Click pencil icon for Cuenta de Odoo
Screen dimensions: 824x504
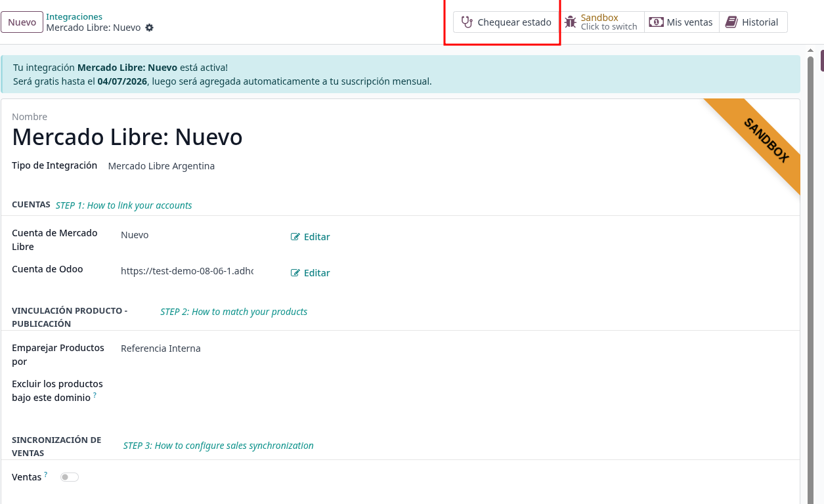(295, 272)
